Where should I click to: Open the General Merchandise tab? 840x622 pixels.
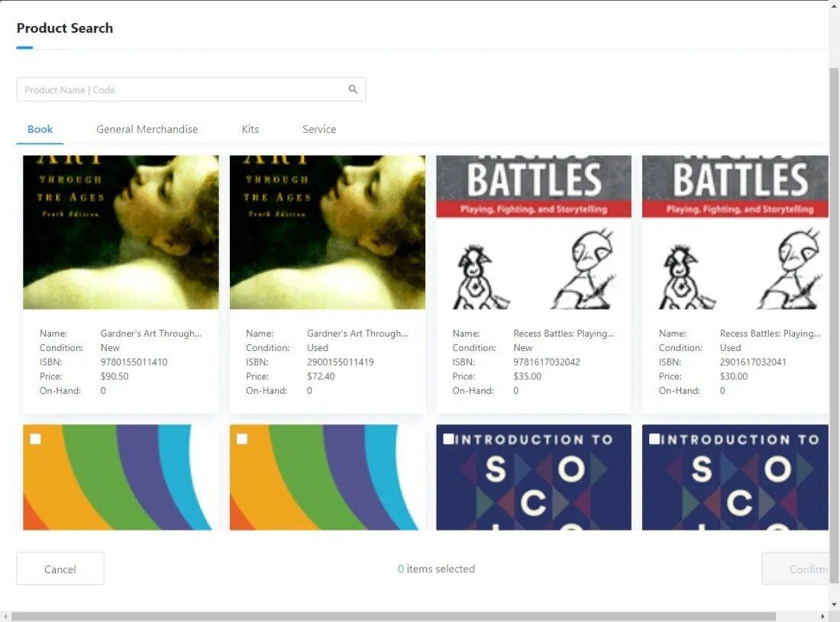tap(147, 129)
